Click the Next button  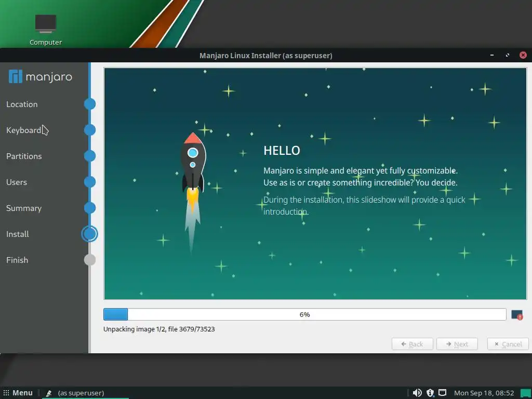[x=457, y=344]
